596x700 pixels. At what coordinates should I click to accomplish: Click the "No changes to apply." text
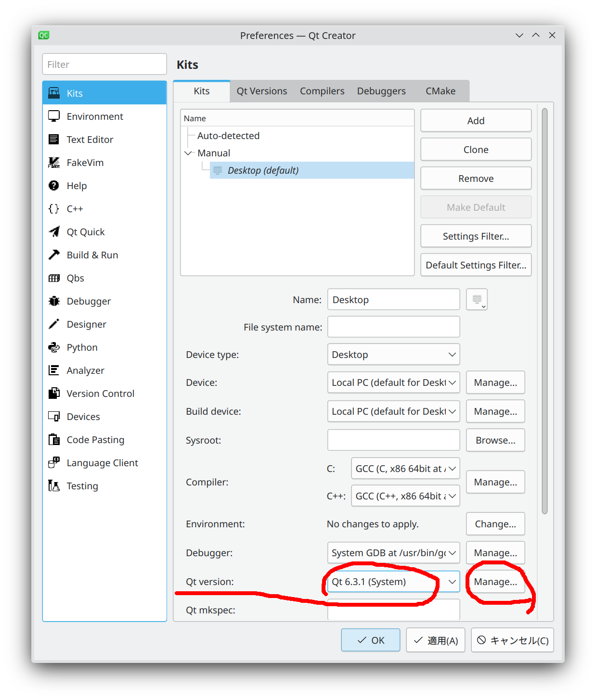coord(373,524)
